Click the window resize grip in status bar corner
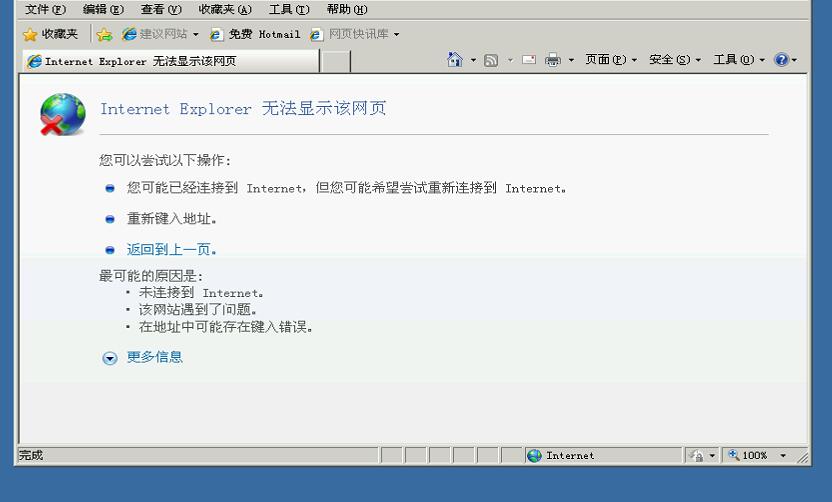This screenshot has width=832, height=502. tap(802, 456)
